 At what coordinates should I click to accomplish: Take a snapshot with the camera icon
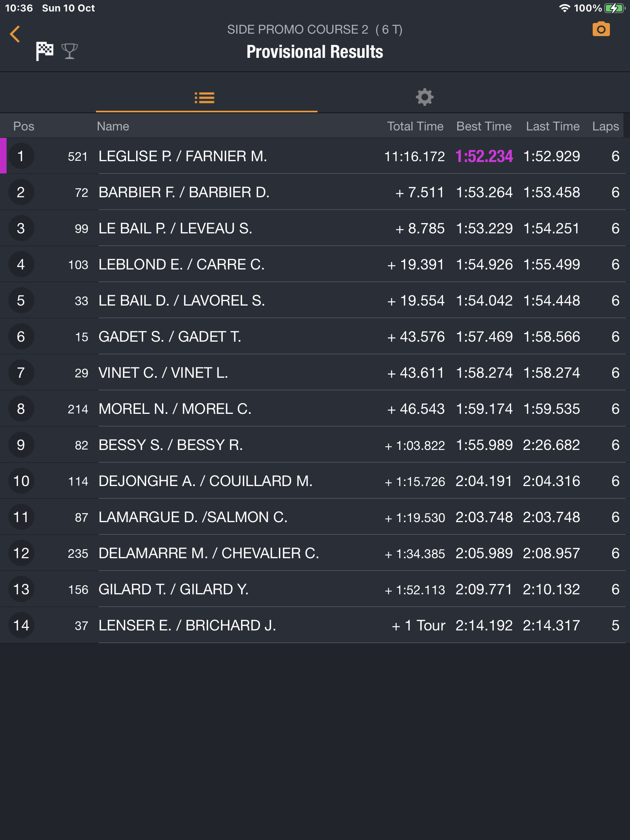point(601,30)
